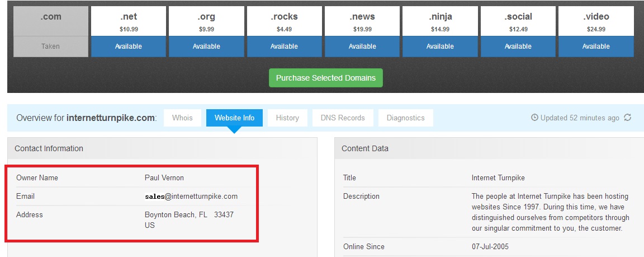The width and height of the screenshot is (644, 257).
Task: Click the Email label in Contact Information
Action: coord(26,196)
